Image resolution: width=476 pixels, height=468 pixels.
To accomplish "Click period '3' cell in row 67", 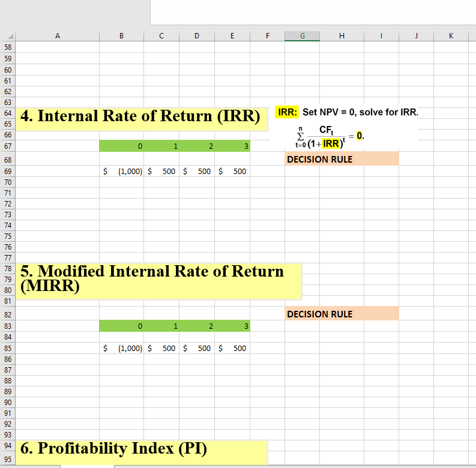I will coord(232,146).
